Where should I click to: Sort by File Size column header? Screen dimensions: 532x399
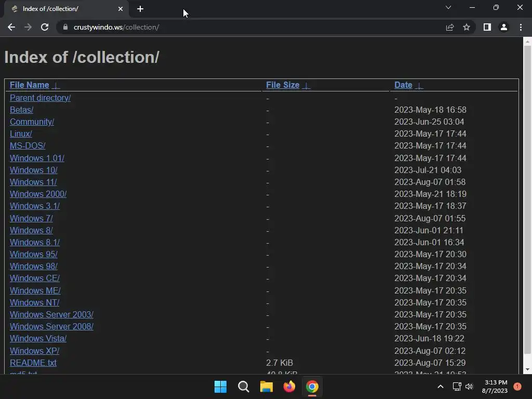(x=283, y=85)
